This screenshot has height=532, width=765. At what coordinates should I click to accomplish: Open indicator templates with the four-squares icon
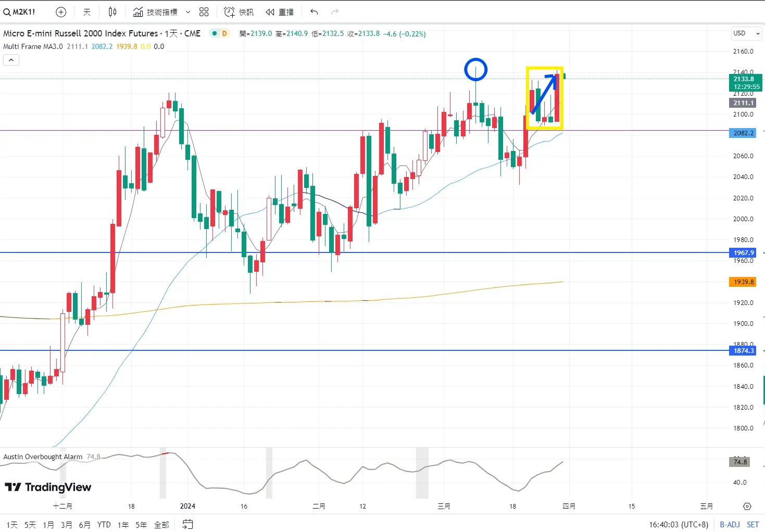(204, 12)
